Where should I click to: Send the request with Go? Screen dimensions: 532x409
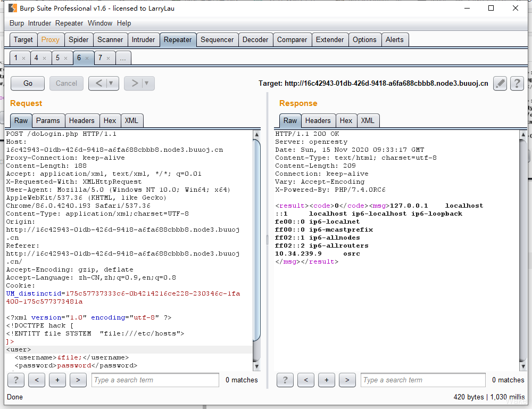pos(28,83)
